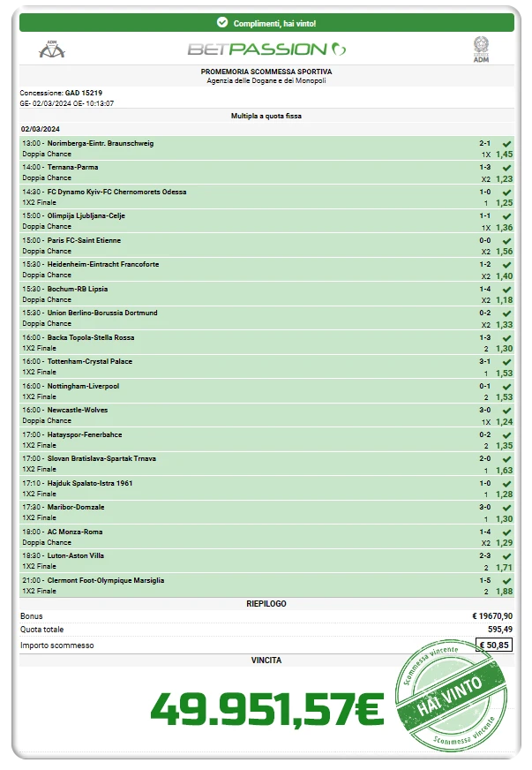Click the green check for Olimpija Ljubljana-Celje
The width and height of the screenshot is (532, 770).
507,216
